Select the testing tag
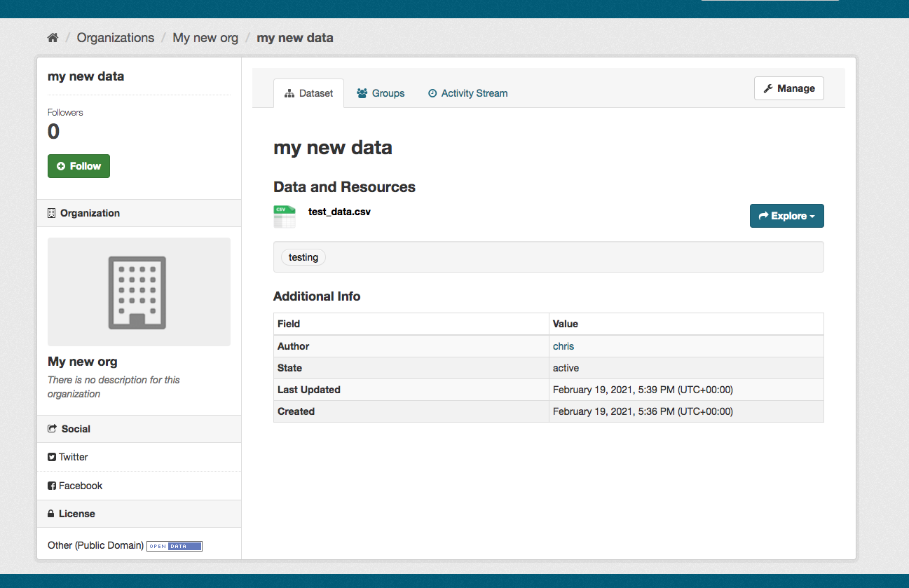Viewport: 909px width, 588px height. [x=303, y=257]
